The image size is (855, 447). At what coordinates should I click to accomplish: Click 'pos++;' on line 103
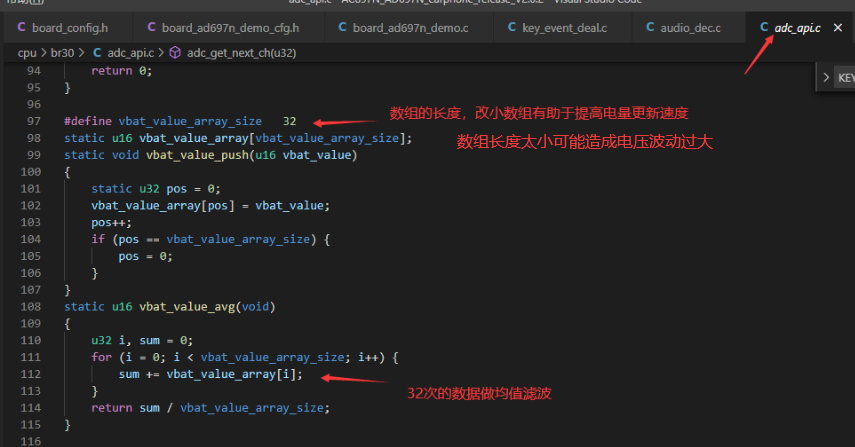click(111, 222)
